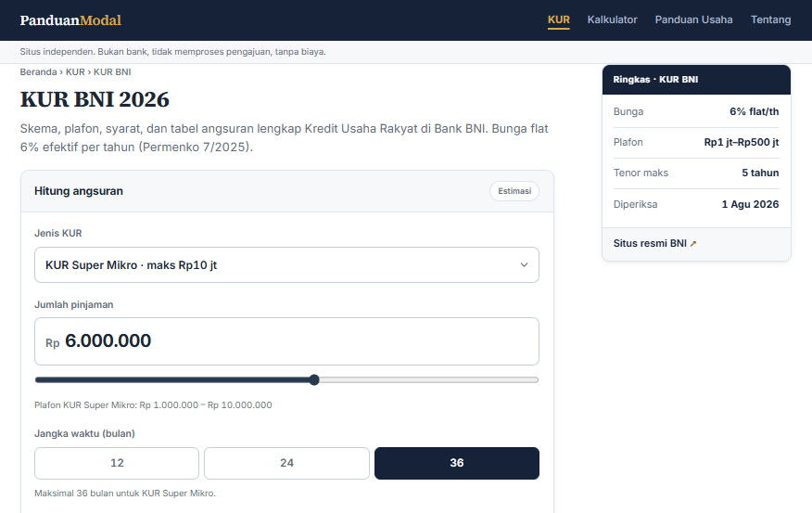Click the loan amount slider handle
Image resolution: width=812 pixels, height=513 pixels.
(x=314, y=379)
